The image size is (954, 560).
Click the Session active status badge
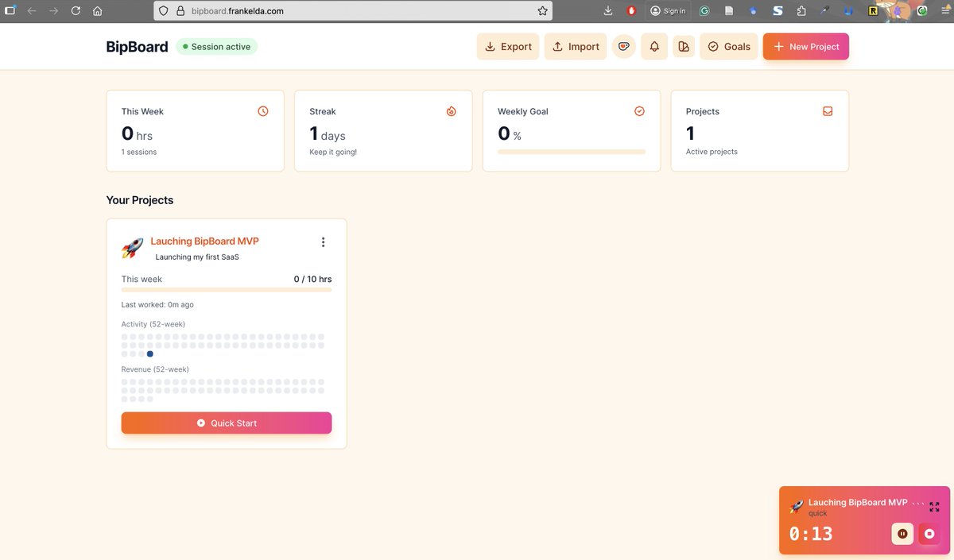[216, 47]
